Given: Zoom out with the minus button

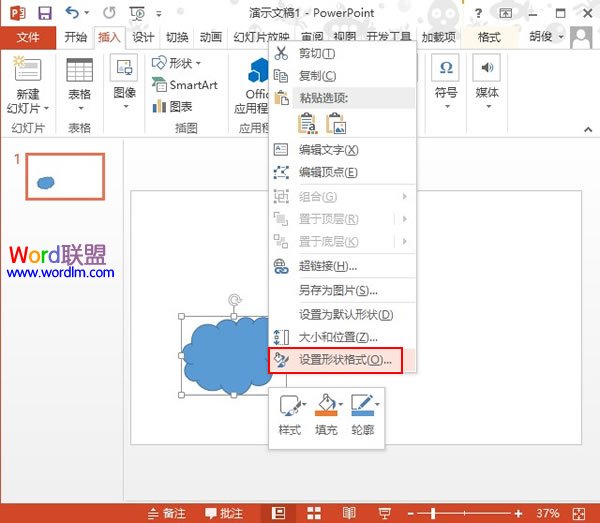Looking at the screenshot, I should (x=411, y=513).
